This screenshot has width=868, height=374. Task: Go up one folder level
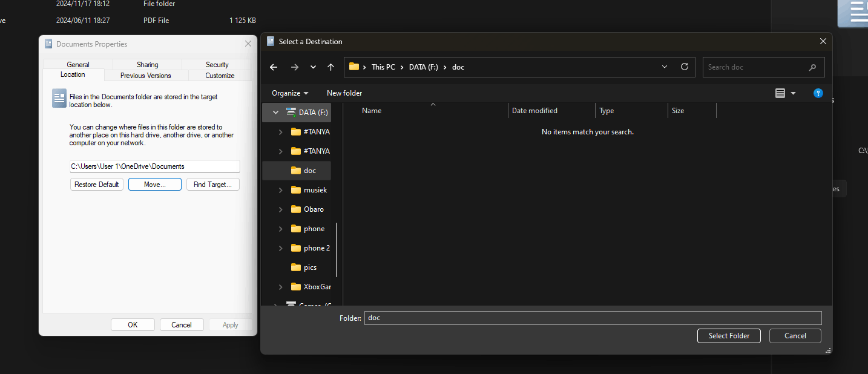[x=330, y=67]
